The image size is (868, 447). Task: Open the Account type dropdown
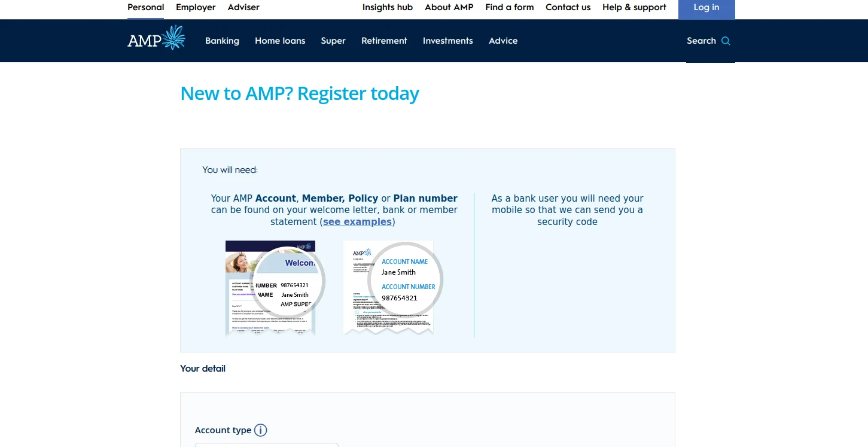pyautogui.click(x=267, y=445)
